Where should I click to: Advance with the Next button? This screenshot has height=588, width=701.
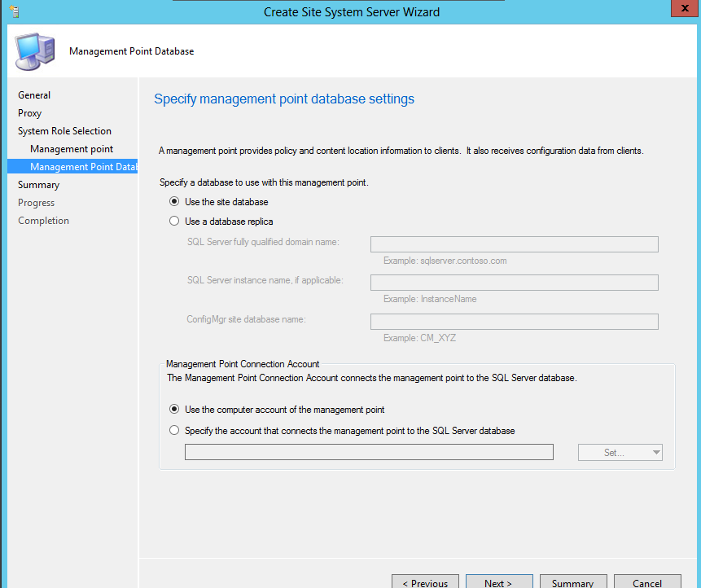[x=499, y=581]
